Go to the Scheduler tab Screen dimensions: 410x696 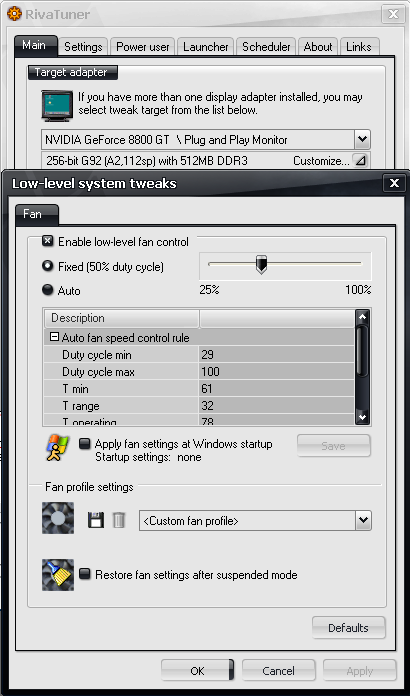(266, 47)
